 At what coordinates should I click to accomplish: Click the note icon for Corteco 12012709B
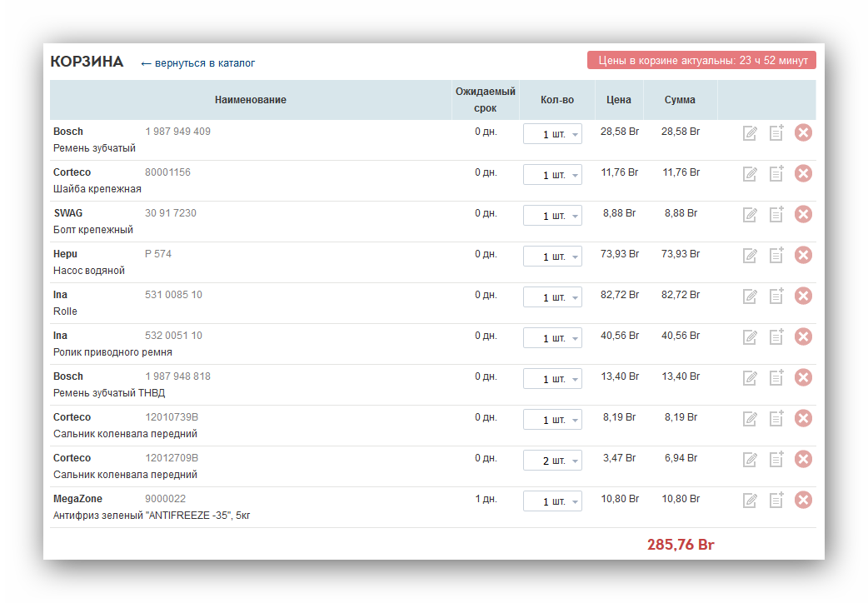776,460
